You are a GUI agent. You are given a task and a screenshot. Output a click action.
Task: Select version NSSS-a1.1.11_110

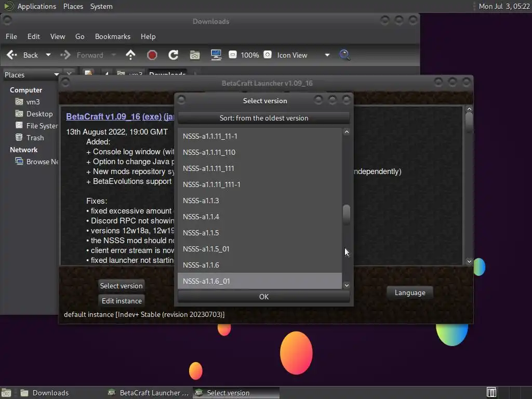coord(260,152)
